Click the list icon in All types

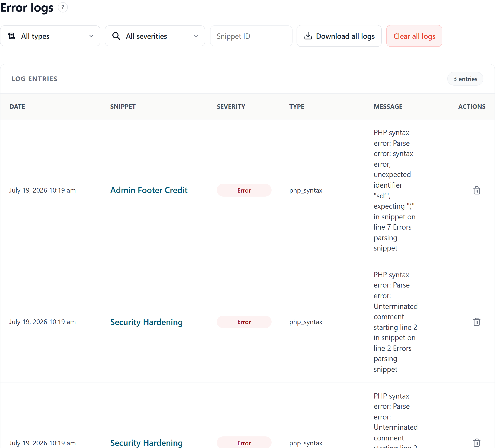(x=12, y=36)
